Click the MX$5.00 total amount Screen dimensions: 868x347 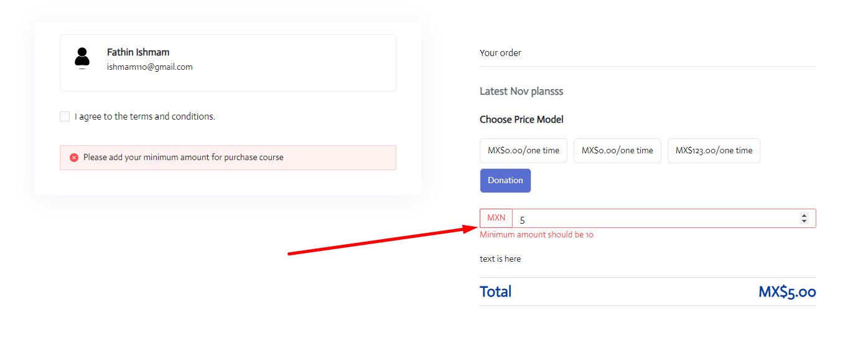click(787, 292)
